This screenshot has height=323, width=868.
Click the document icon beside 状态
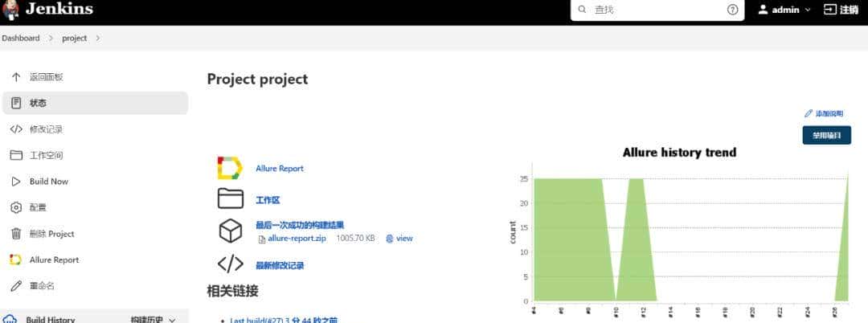pos(16,103)
